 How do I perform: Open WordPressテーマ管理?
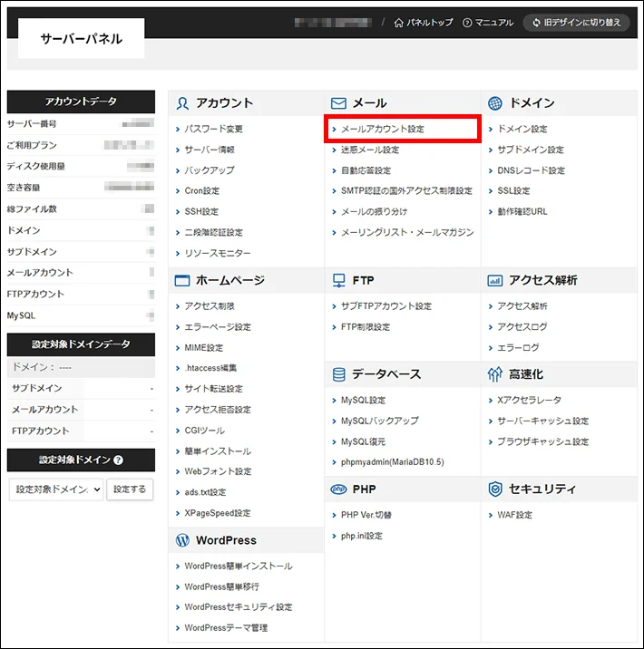point(226,628)
